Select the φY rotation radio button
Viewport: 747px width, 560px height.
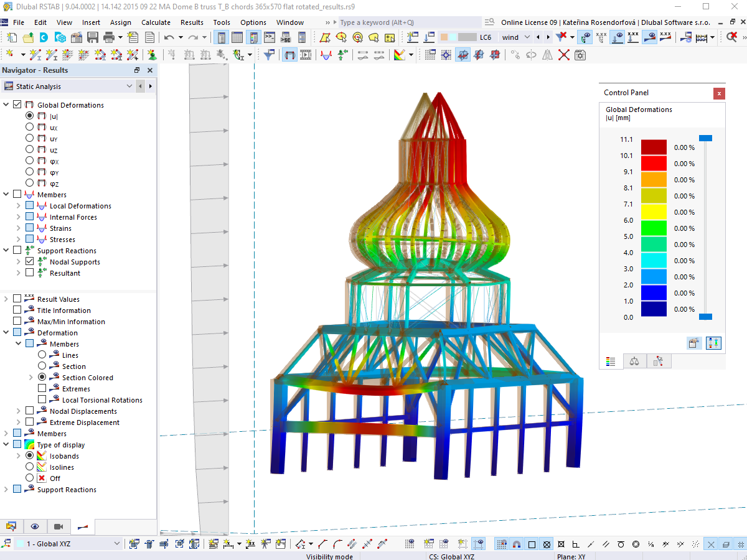pyautogui.click(x=29, y=172)
